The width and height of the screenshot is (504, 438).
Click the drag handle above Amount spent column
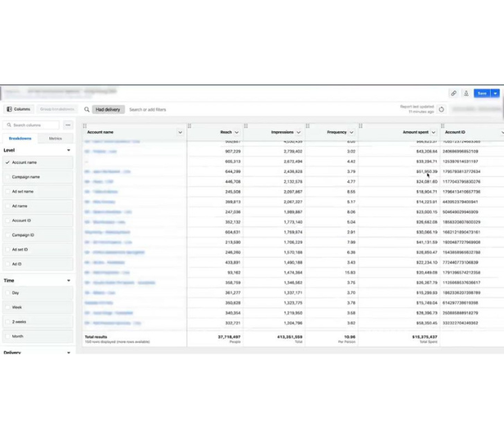click(x=361, y=125)
